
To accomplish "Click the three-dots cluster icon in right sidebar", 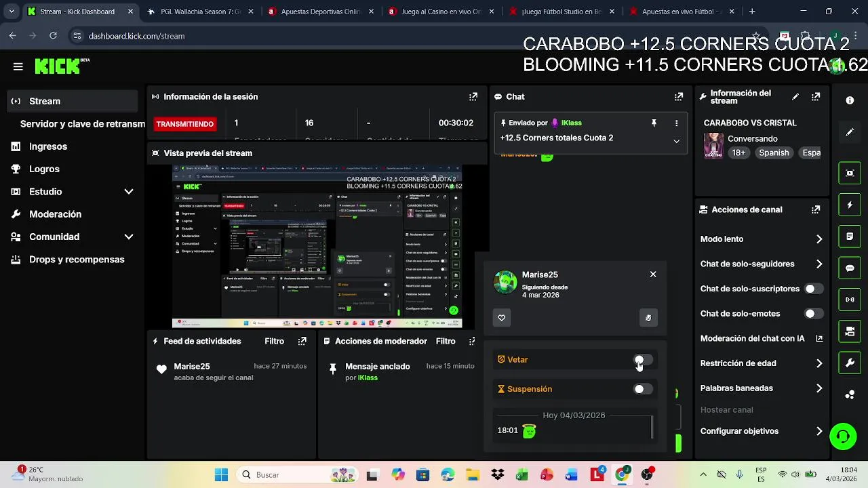I will tap(850, 394).
